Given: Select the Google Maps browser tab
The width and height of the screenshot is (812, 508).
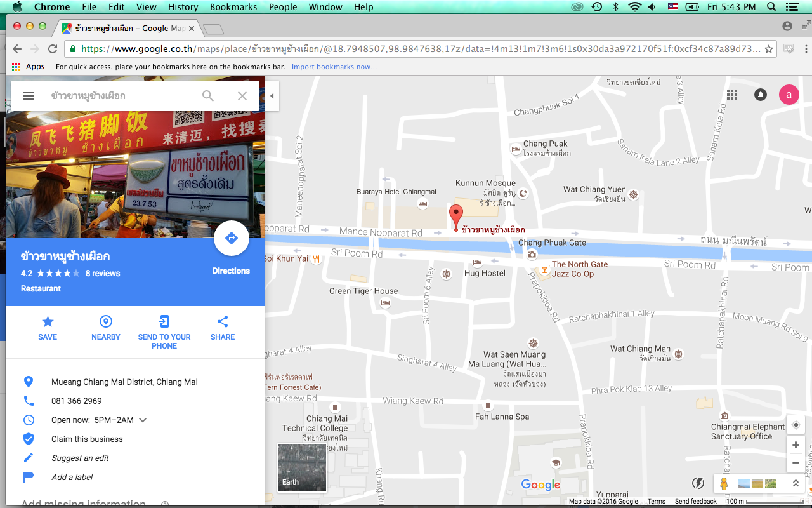Looking at the screenshot, I should (129, 28).
